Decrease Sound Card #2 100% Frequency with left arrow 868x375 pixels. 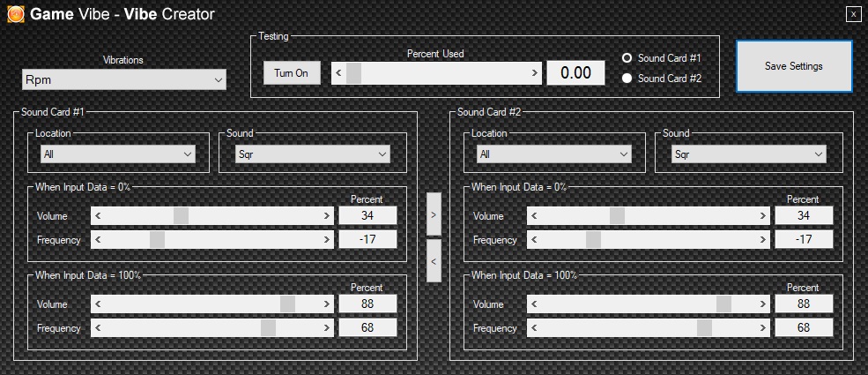(534, 327)
